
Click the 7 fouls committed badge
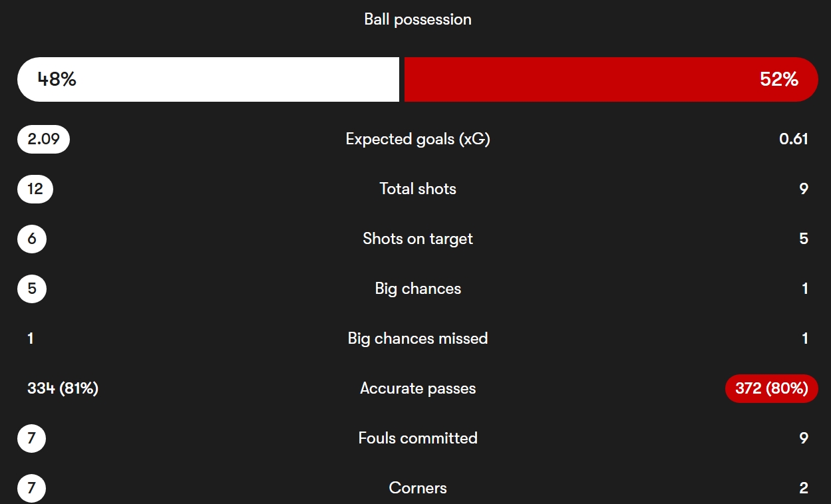point(32,438)
